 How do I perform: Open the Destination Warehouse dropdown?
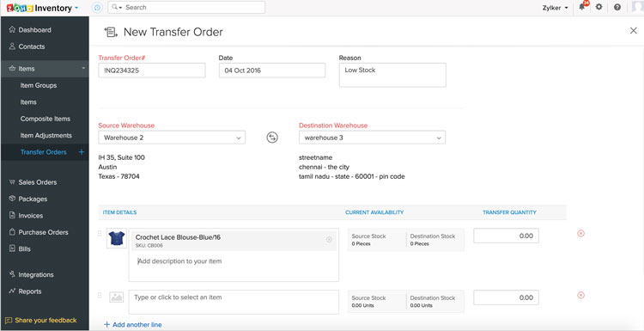pyautogui.click(x=372, y=138)
